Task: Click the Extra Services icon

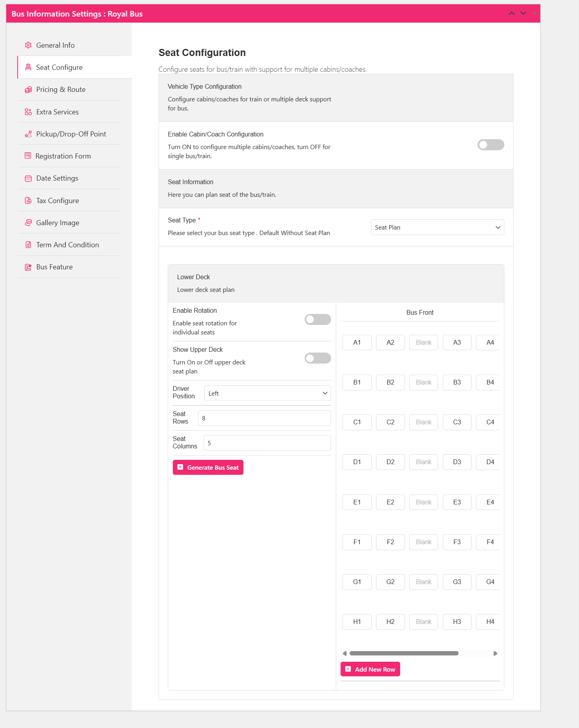Action: point(28,112)
